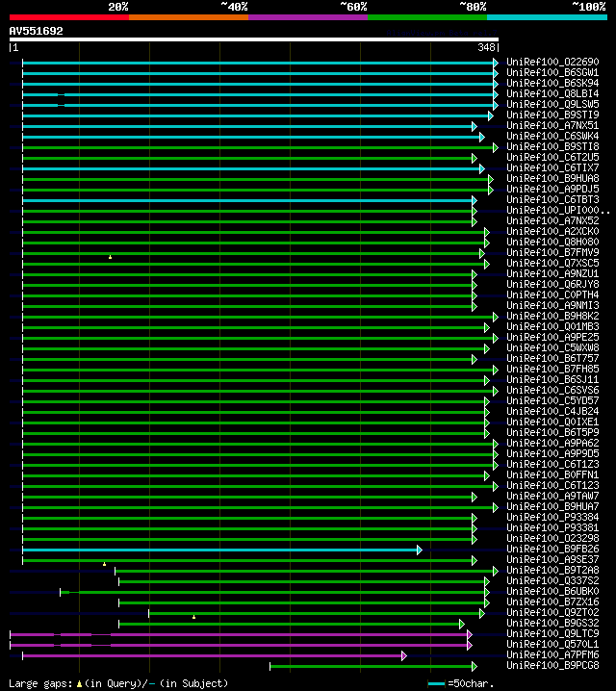Select the UniRef100_B0FFN1 label
Screen dimensions: 616x691
[552, 474]
